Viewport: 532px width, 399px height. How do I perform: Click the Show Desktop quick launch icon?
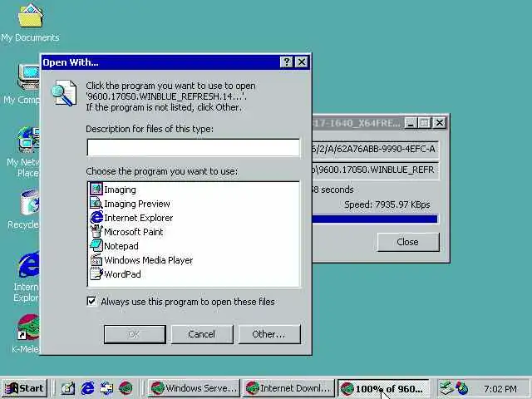[x=68, y=388]
